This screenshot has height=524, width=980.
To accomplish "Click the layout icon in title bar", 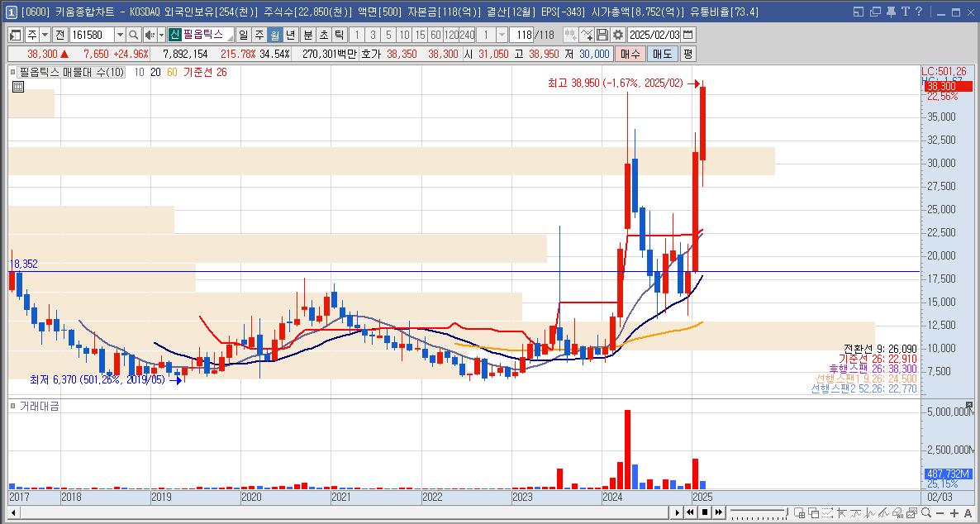I will [859, 12].
